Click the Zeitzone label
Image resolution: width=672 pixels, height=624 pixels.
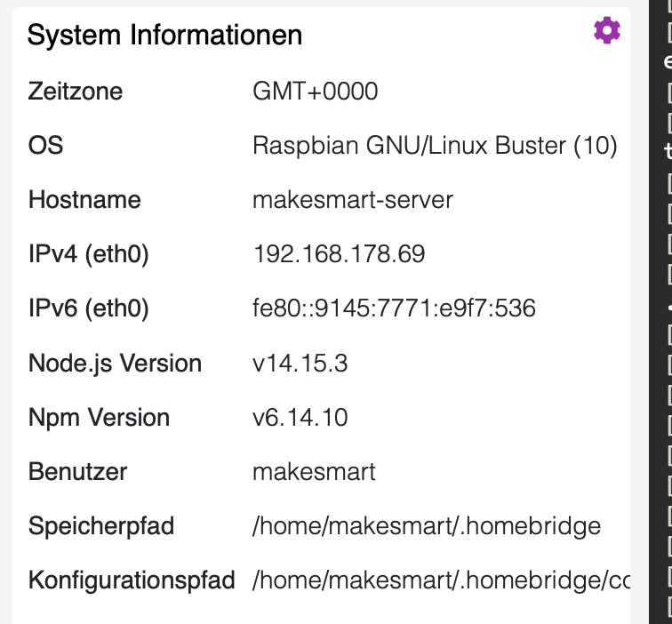click(76, 91)
